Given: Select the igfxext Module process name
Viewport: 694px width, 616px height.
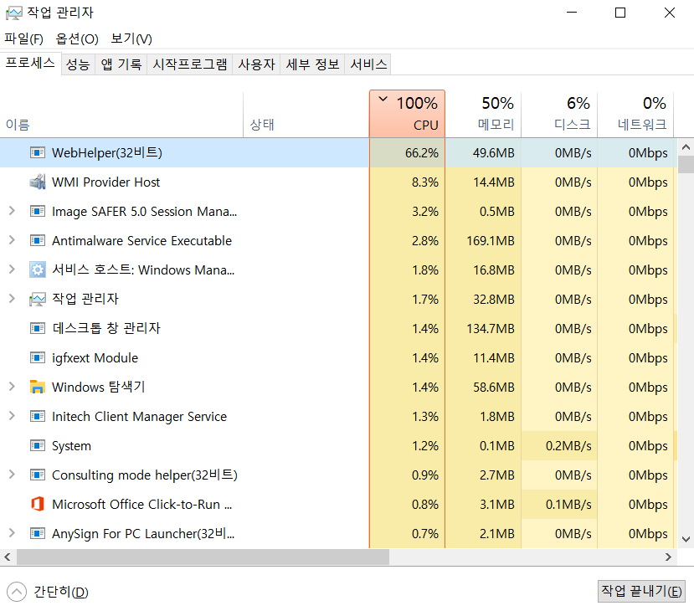Looking at the screenshot, I should 95,357.
